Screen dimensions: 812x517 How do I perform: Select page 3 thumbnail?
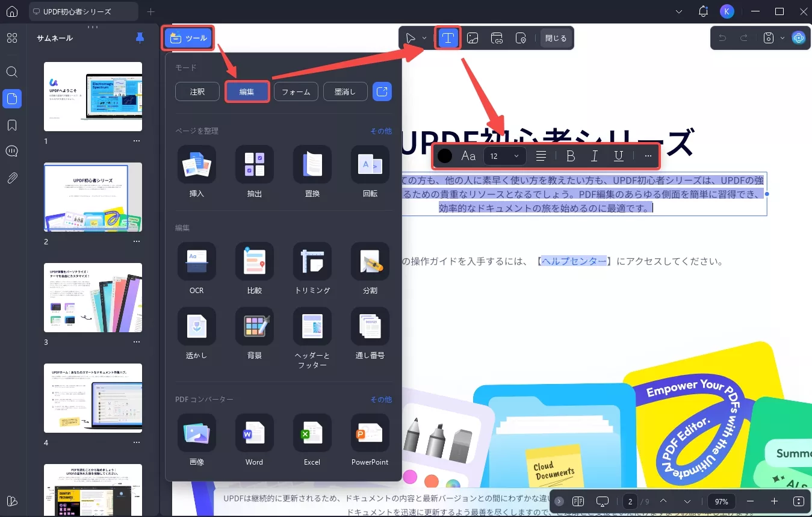(93, 297)
